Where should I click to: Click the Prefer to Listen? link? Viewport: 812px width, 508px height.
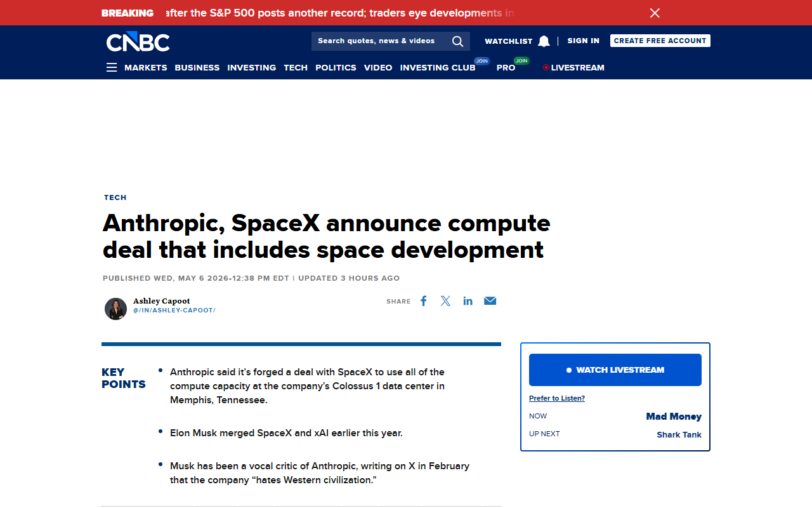point(557,398)
